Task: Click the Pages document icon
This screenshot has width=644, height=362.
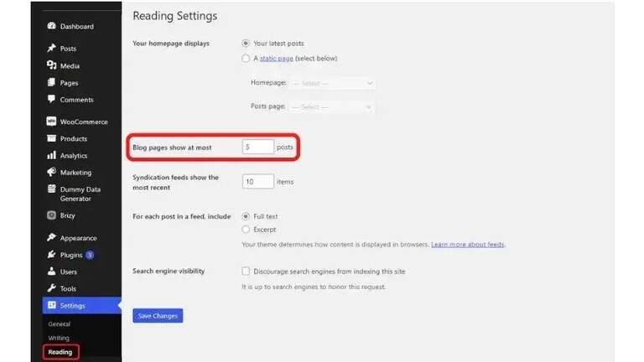Action: point(51,82)
